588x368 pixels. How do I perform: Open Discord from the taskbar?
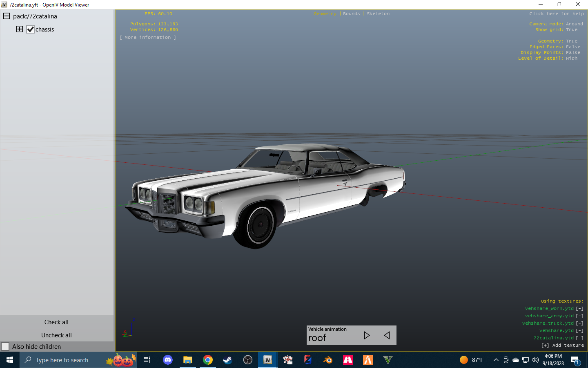pos(167,360)
